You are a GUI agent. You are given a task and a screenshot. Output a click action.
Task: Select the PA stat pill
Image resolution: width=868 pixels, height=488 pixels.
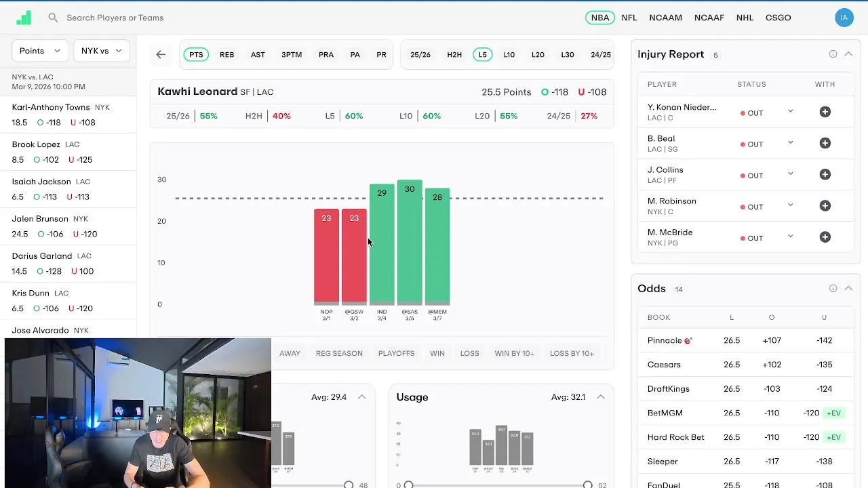[355, 55]
